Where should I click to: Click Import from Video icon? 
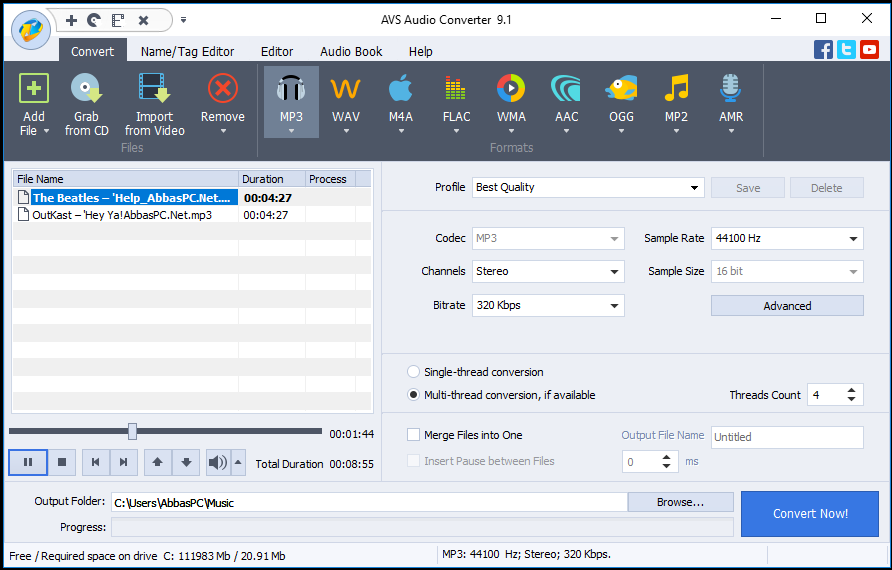154,88
